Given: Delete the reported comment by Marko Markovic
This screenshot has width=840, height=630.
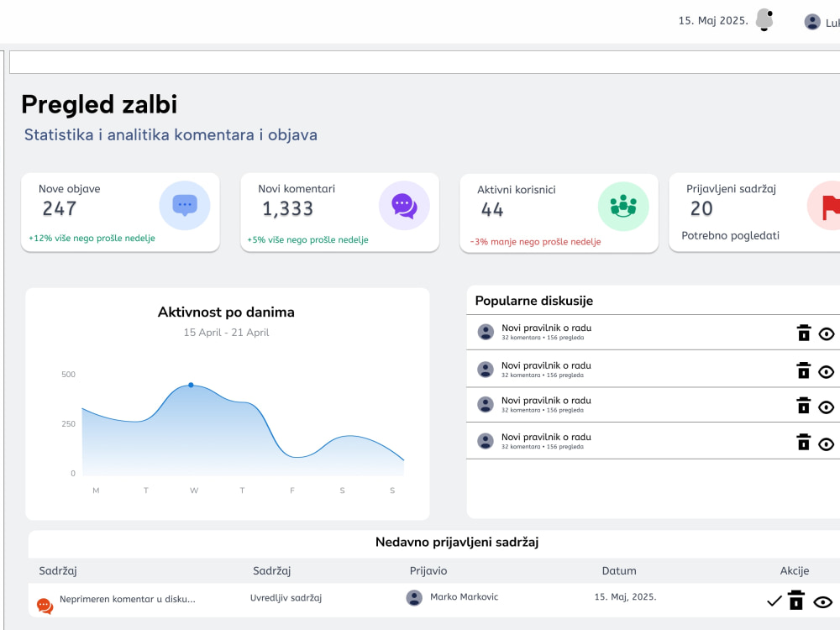Looking at the screenshot, I should click(796, 601).
